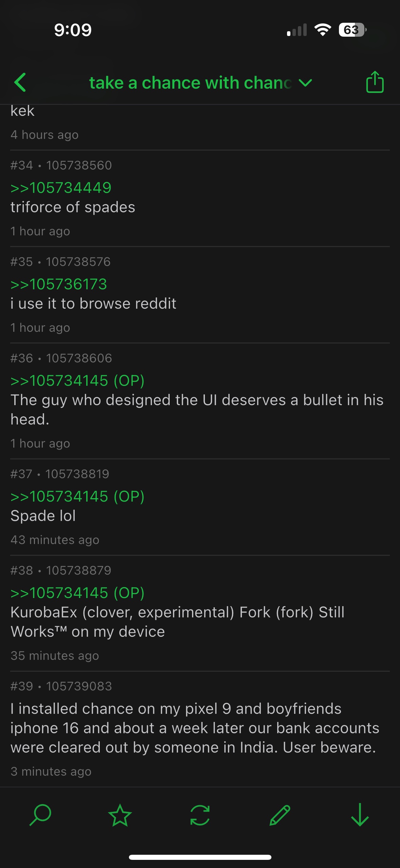This screenshot has height=868, width=400.
Task: Open OP quote link in post #37
Action: pos(78,496)
